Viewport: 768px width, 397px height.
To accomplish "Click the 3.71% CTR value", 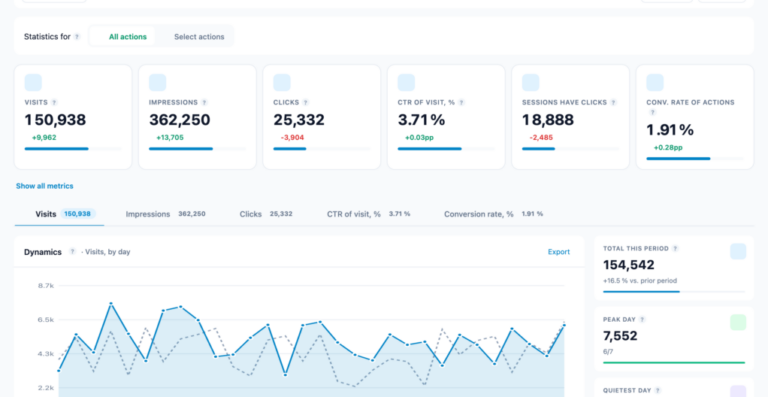I will tap(422, 120).
